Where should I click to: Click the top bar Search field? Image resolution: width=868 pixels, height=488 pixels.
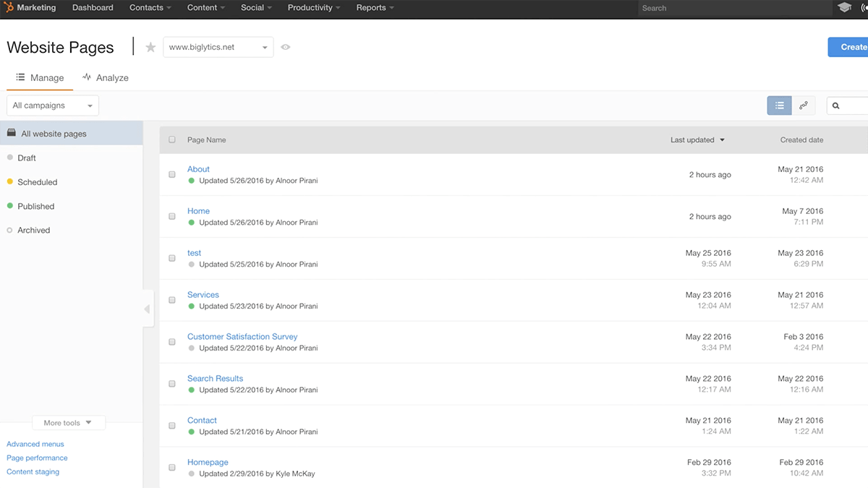click(734, 8)
